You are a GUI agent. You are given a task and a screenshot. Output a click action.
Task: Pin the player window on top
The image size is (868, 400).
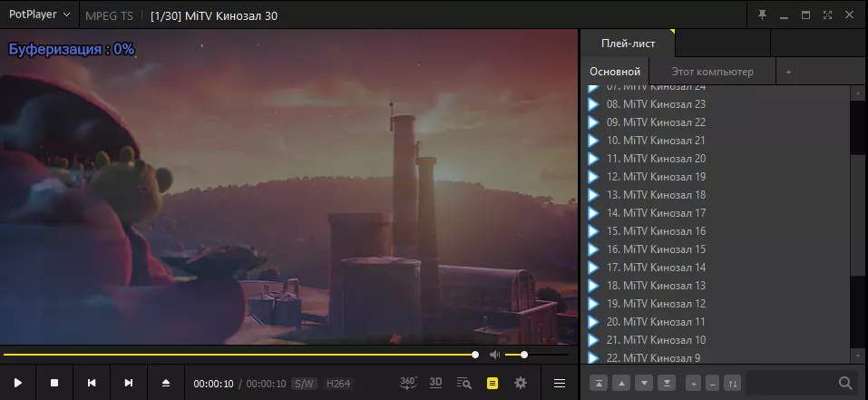click(x=762, y=15)
